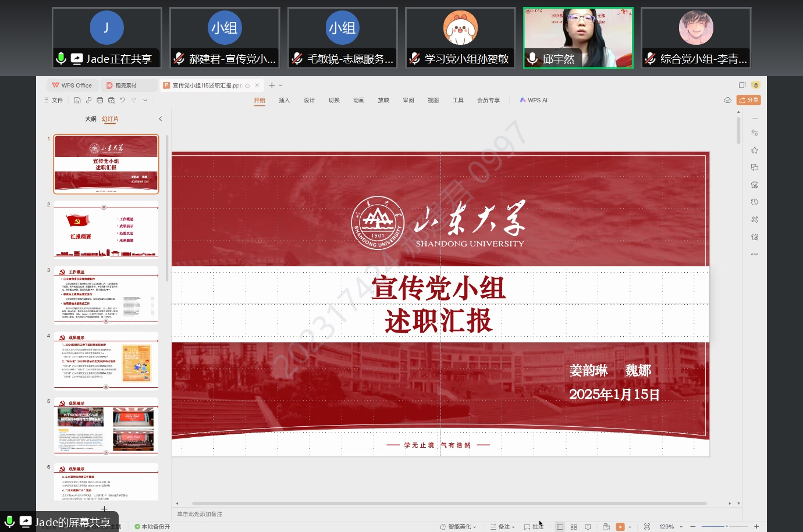Screen dimensions: 803x532
Task: Select the 动画 ribbon tab
Action: [358, 100]
